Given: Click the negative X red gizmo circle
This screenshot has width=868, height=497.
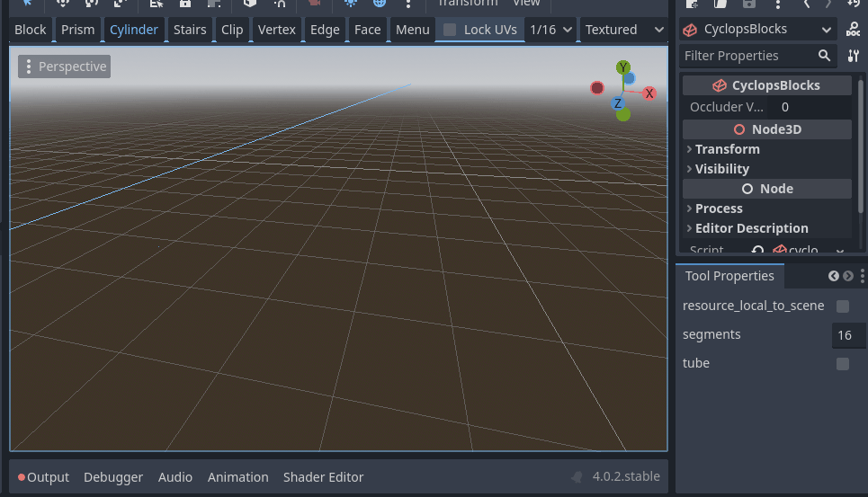Looking at the screenshot, I should [596, 88].
